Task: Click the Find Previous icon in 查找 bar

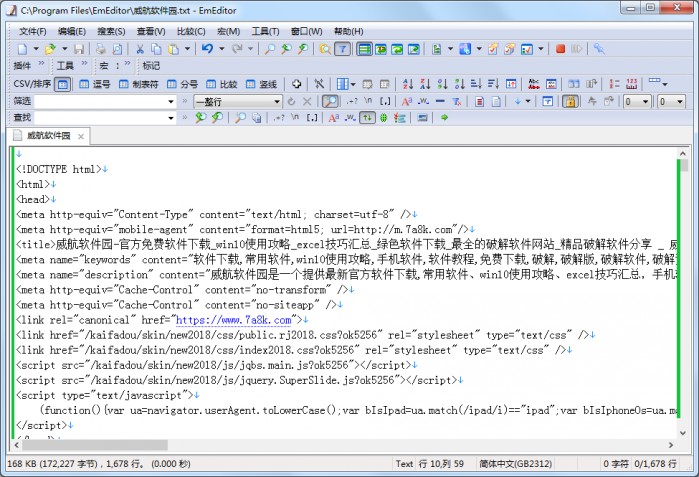Action: [217, 118]
